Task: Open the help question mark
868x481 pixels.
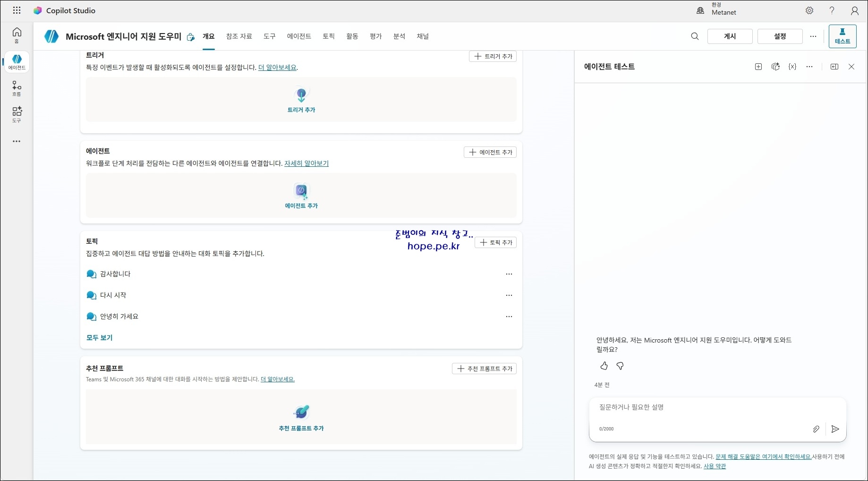Action: [832, 10]
